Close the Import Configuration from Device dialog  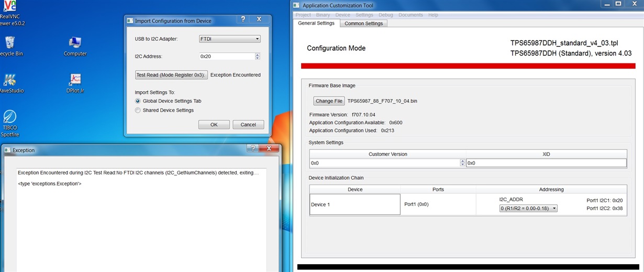(x=259, y=19)
